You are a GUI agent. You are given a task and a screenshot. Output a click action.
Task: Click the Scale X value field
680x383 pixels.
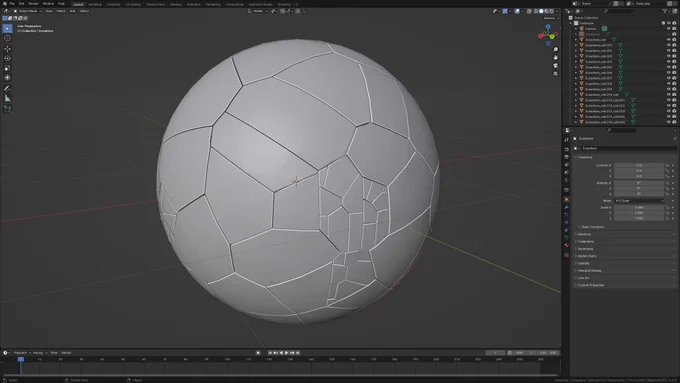click(639, 207)
